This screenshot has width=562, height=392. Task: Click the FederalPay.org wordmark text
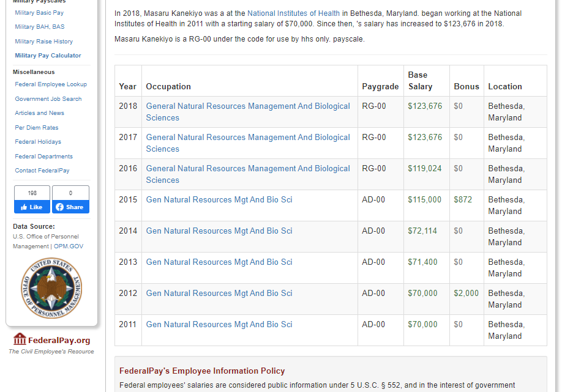pos(59,340)
